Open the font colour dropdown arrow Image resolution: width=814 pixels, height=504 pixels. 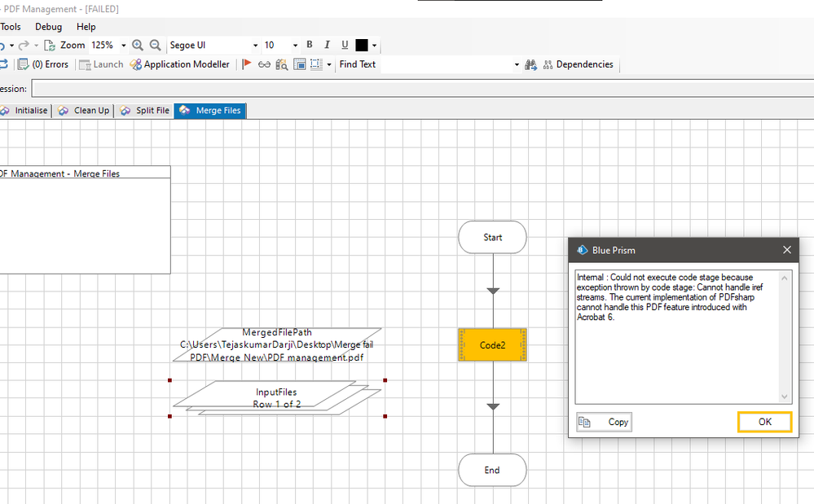point(374,46)
